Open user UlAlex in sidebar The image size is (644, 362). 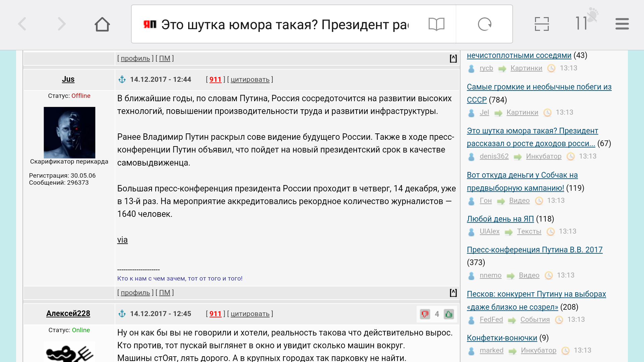pyautogui.click(x=489, y=231)
